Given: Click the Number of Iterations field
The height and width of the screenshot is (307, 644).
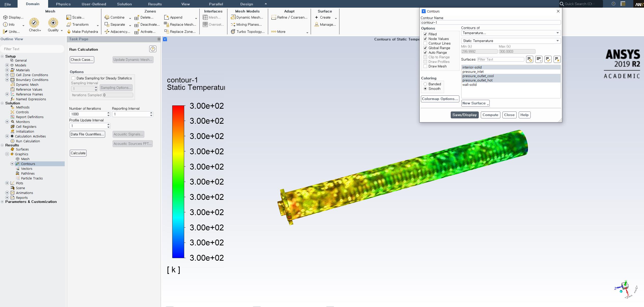Looking at the screenshot, I should pos(88,114).
